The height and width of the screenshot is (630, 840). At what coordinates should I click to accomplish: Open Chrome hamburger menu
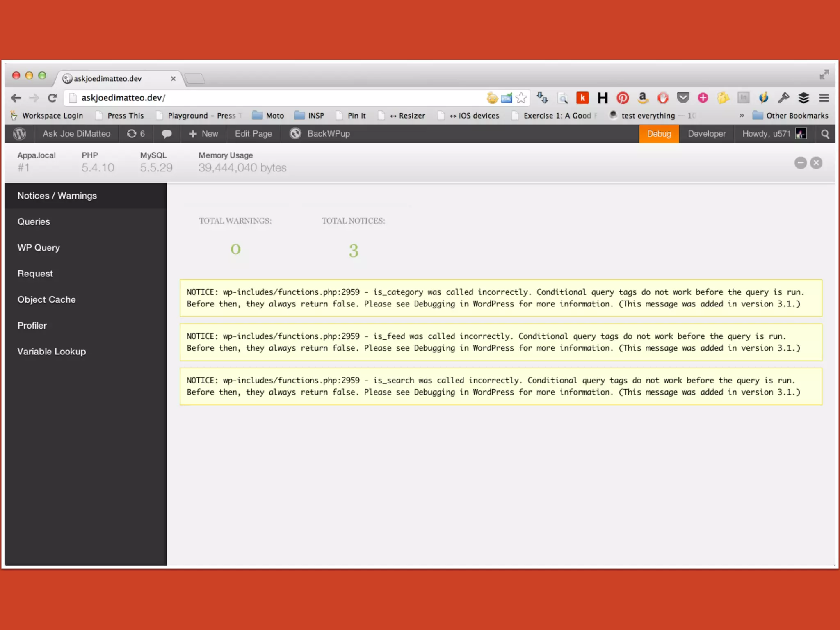pos(824,98)
